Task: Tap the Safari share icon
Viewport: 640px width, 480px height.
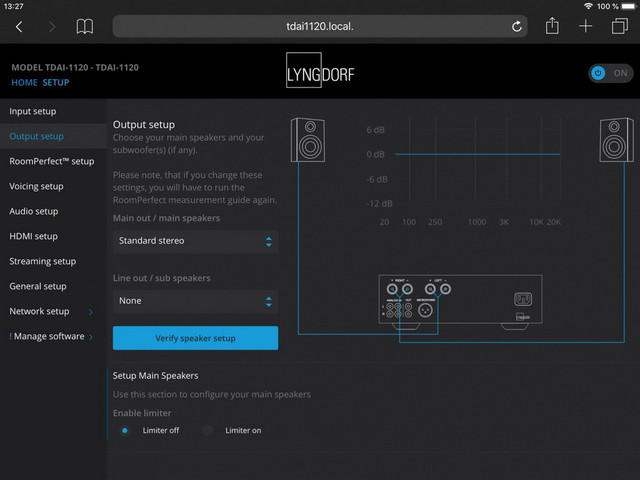Action: [552, 26]
